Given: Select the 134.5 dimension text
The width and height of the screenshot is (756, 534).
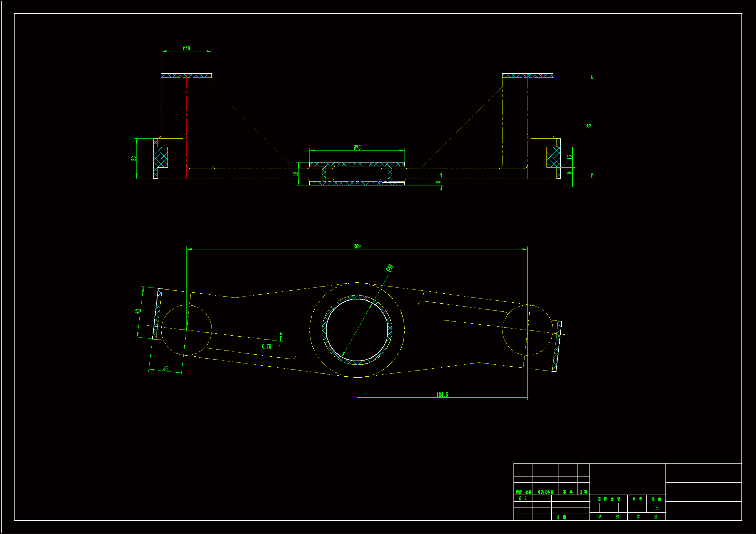Looking at the screenshot, I should click(442, 394).
